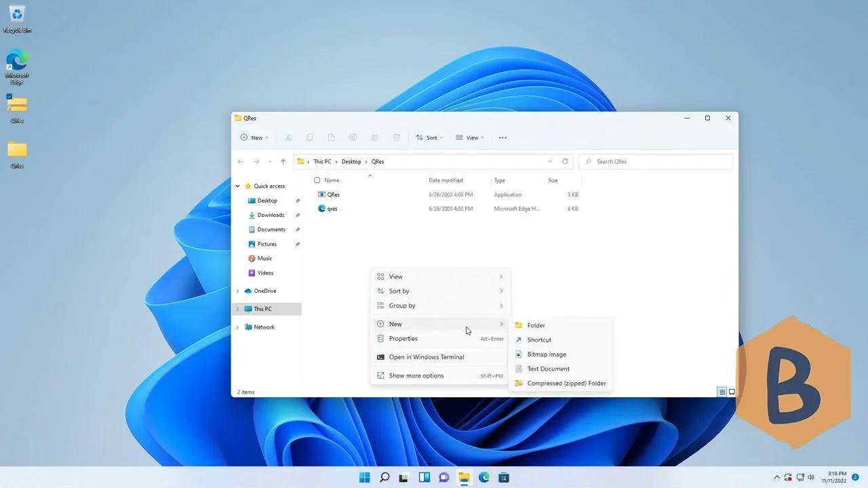The height and width of the screenshot is (488, 868).
Task: Delete files using the trash icon
Action: tap(396, 137)
